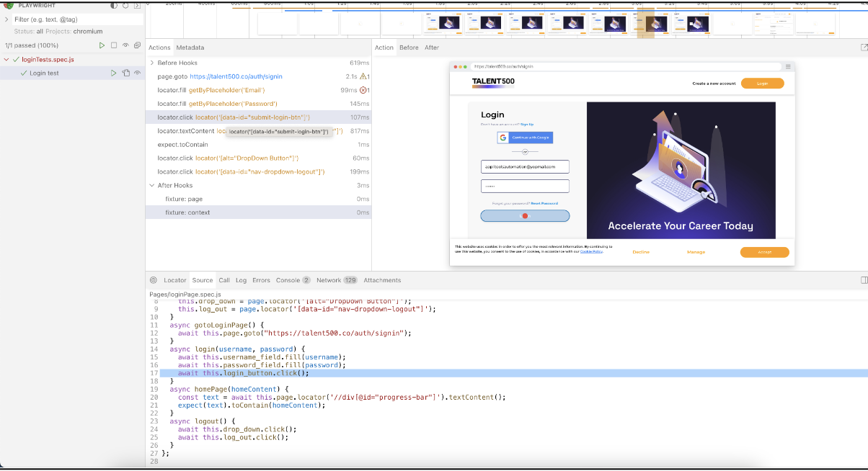Toggle the bottom panel layout icon
Image resolution: width=868 pixels, height=471 pixels.
pyautogui.click(x=864, y=280)
